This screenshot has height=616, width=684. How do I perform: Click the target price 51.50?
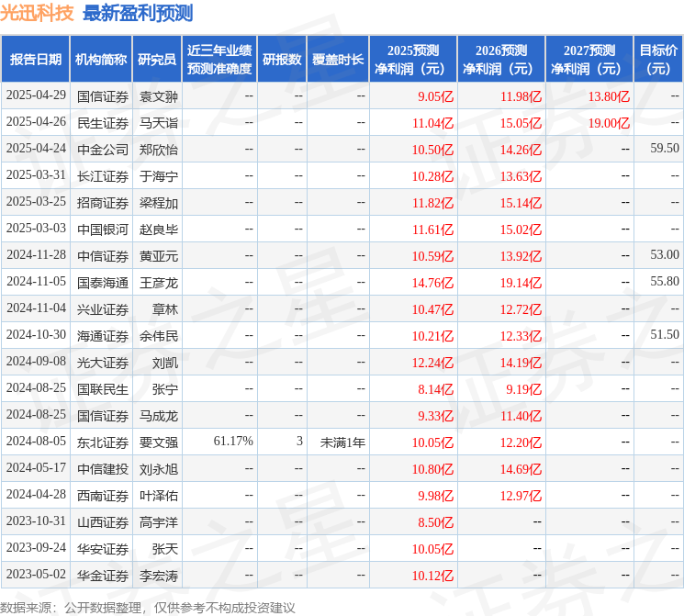tap(665, 334)
